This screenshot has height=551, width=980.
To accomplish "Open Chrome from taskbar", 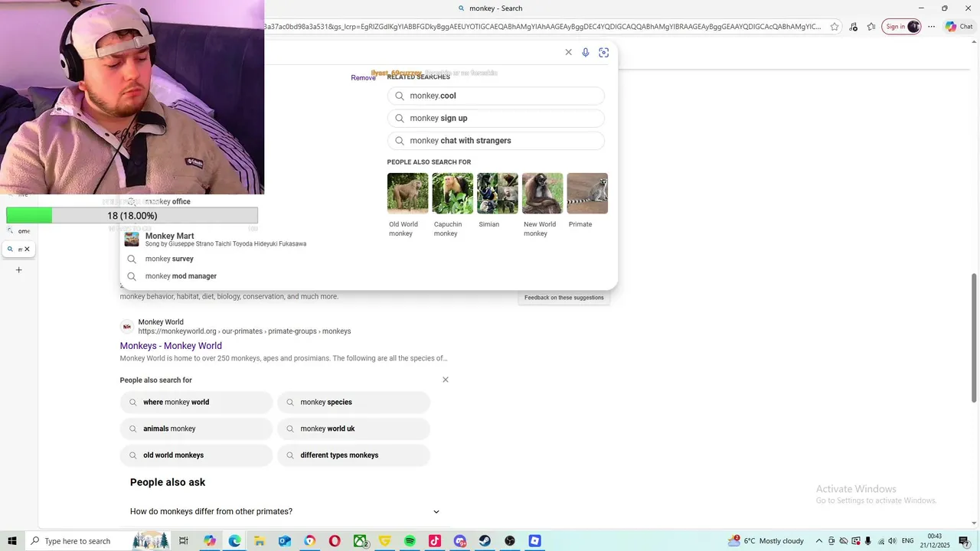I will (309, 541).
